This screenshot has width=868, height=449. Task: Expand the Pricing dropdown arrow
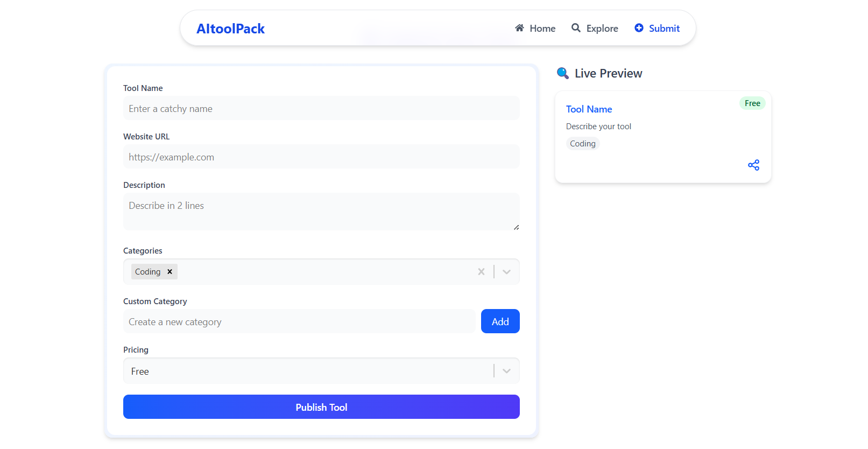(506, 371)
